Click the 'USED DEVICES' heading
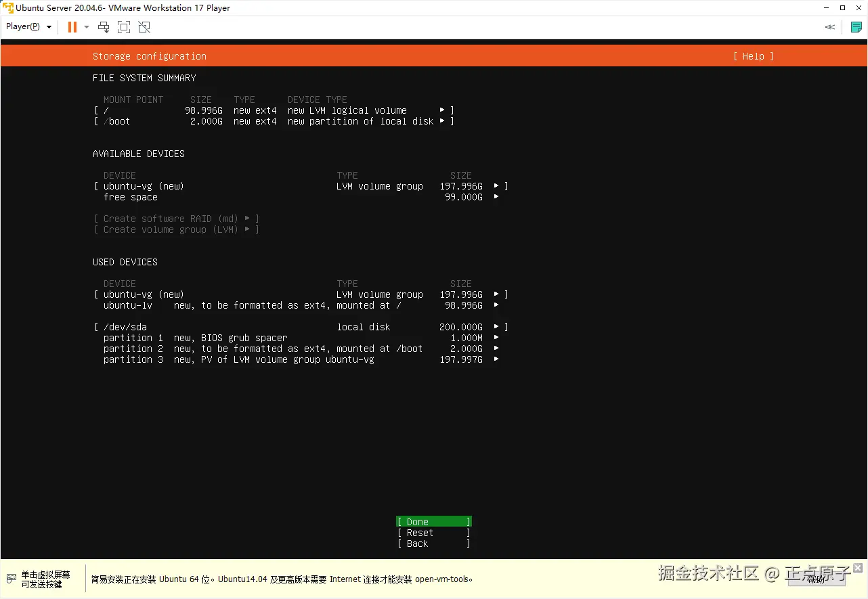868x599 pixels. click(125, 262)
